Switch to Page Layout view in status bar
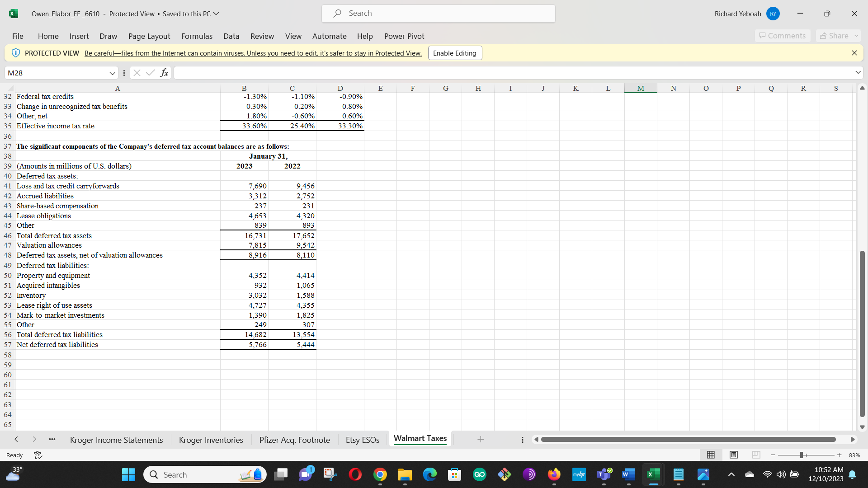Viewport: 868px width, 488px height. coord(734,455)
